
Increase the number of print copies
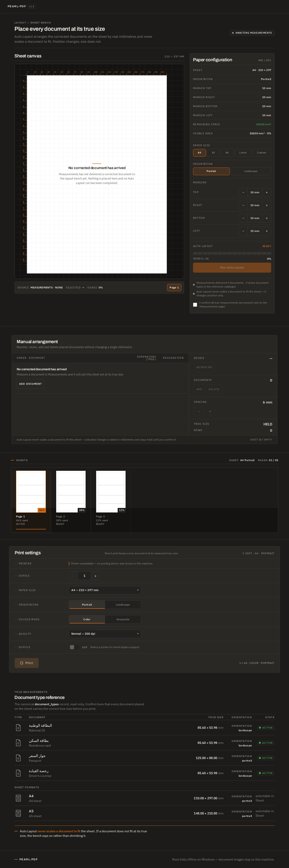[96, 576]
